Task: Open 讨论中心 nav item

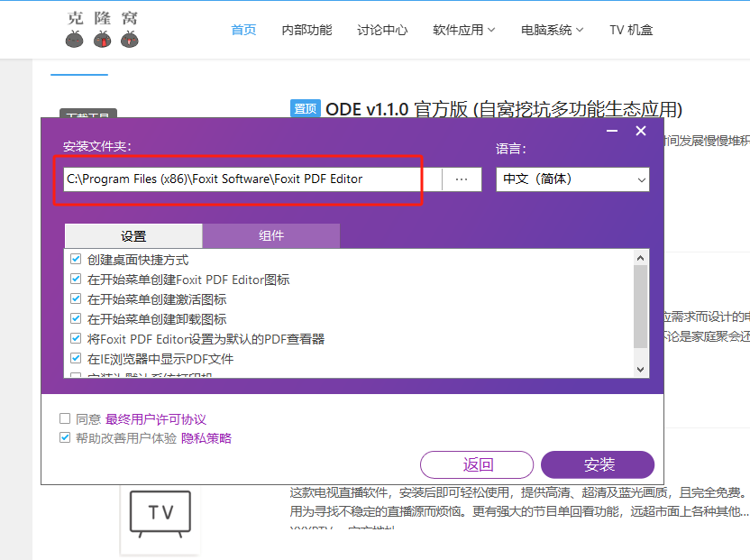Action: point(382,30)
